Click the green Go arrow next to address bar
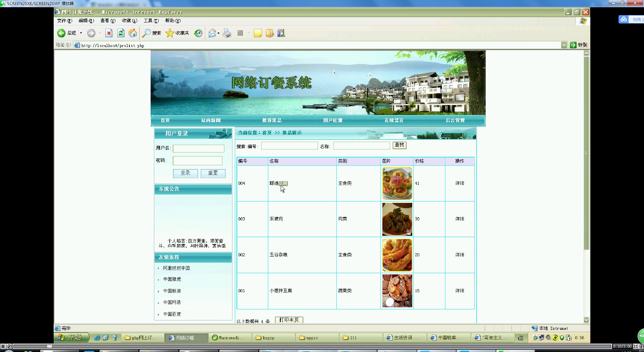 [x=573, y=45]
